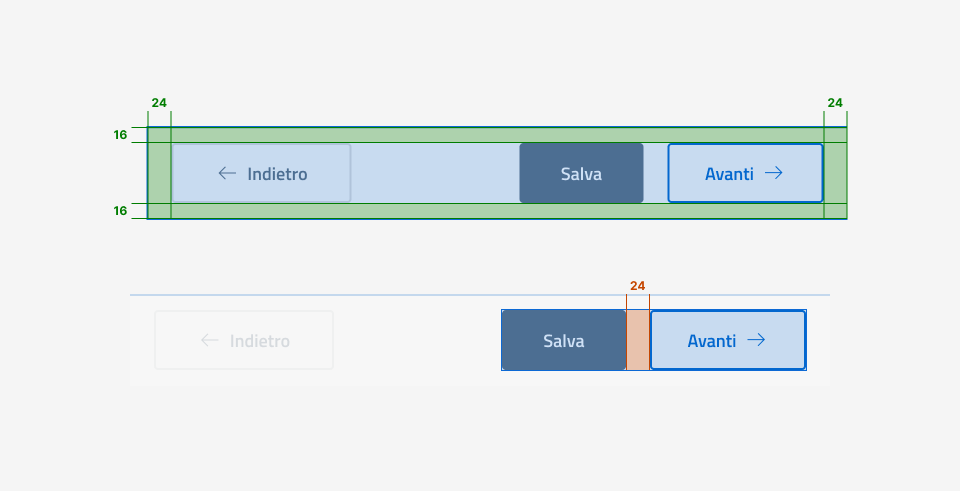Click the green right padding strip
Viewport: 960px width, 491px height.
835,173
